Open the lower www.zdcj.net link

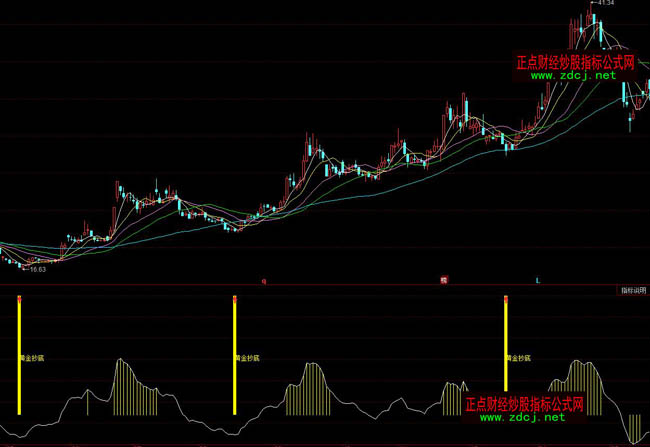(524, 418)
